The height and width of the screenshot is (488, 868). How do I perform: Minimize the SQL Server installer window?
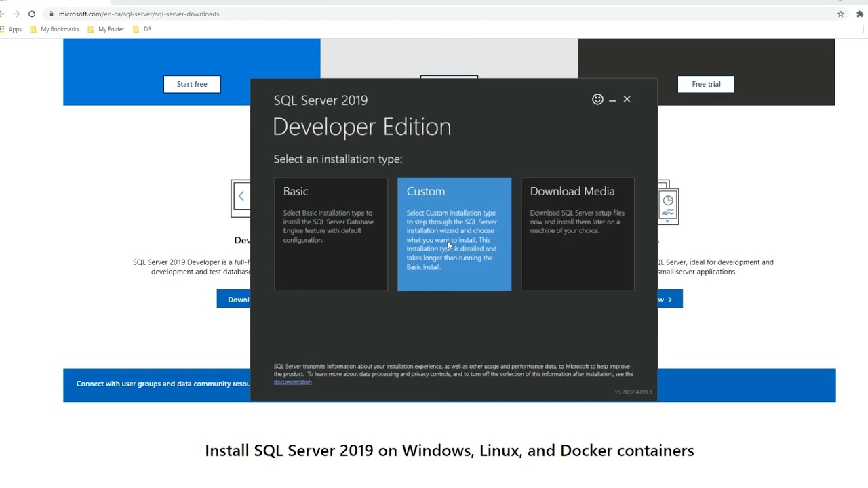(612, 100)
